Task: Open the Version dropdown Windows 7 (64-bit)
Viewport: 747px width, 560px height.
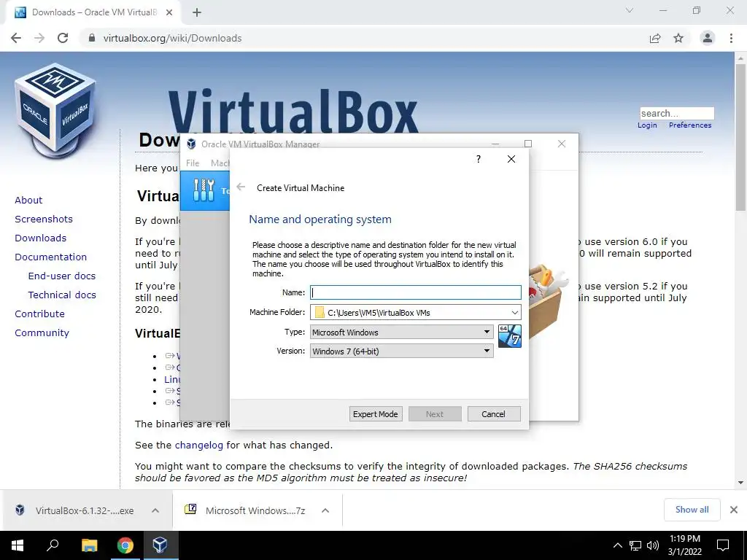Action: click(x=402, y=351)
